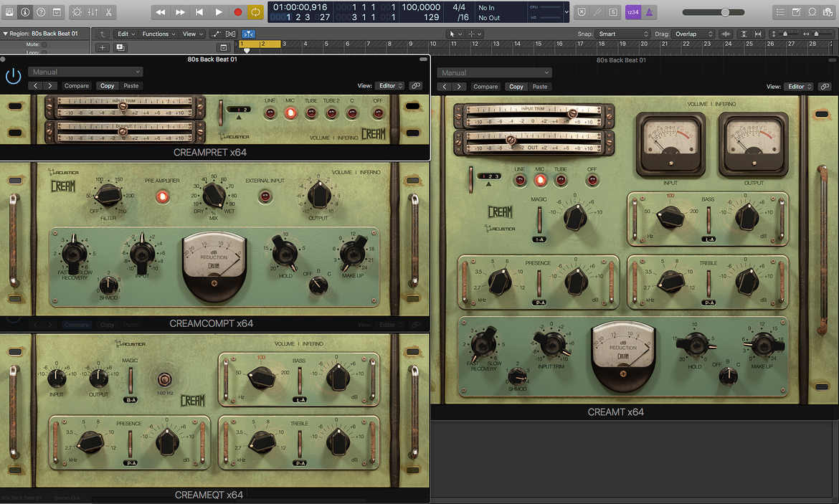Screen dimensions: 839x504
Task: Click the add track plus button
Action: 103,47
